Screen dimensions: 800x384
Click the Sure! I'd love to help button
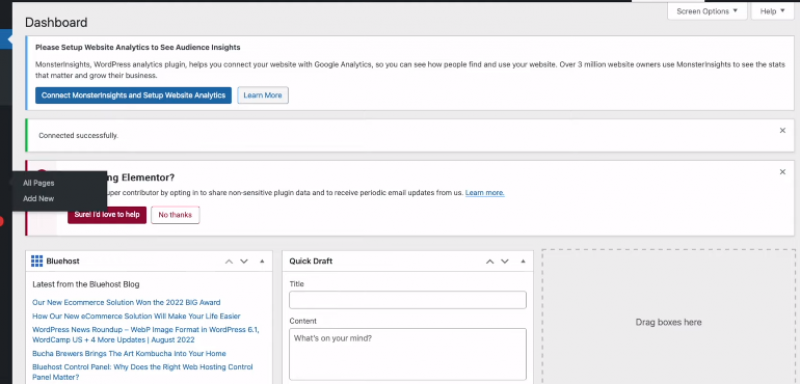click(x=107, y=215)
